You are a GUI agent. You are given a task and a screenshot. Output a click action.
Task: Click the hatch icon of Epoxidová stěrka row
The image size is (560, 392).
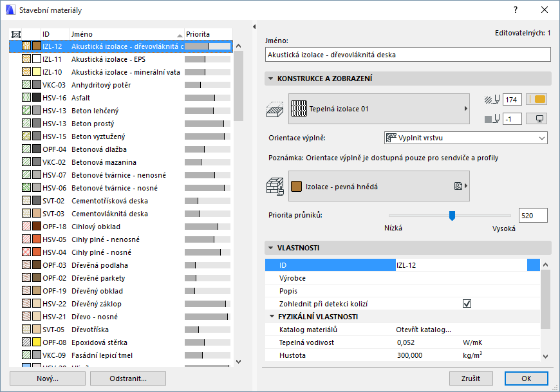[26, 342]
